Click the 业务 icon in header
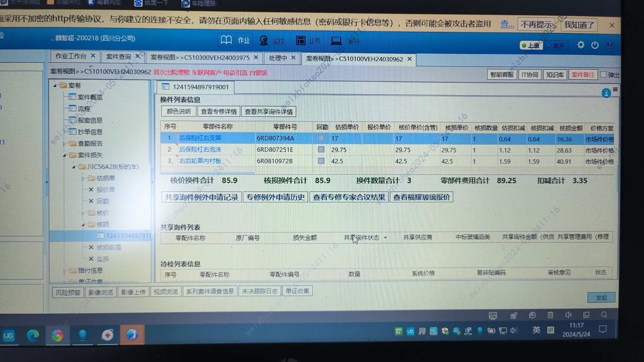Image resolution: width=644 pixels, height=362 pixels. tap(301, 41)
